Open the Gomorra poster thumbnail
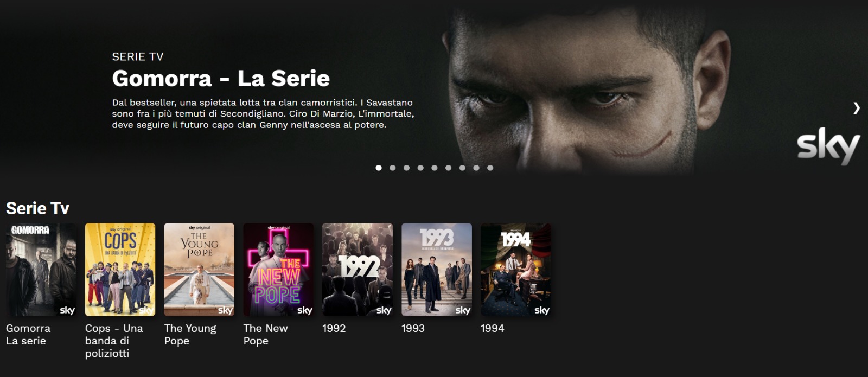Screen dimensions: 868x377 coord(41,270)
